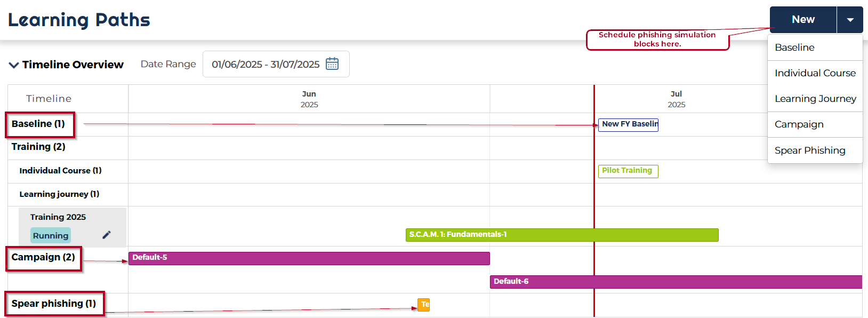The width and height of the screenshot is (868, 318).
Task: Click the New FY Baseline timeline block
Action: pyautogui.click(x=628, y=124)
